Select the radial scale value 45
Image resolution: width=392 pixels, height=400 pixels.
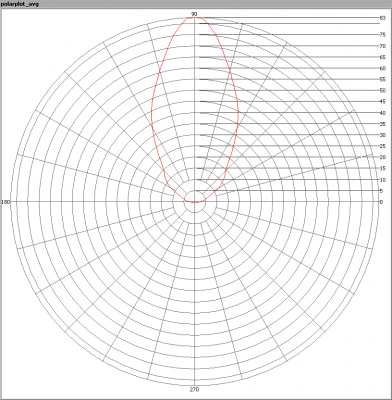point(383,102)
